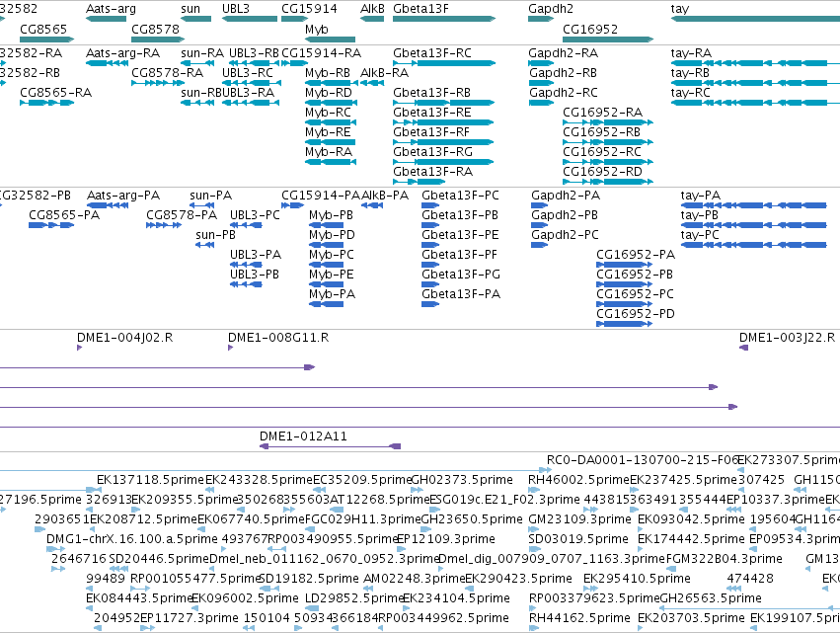Click transcript Gbeta13F-RC

pos(444,63)
